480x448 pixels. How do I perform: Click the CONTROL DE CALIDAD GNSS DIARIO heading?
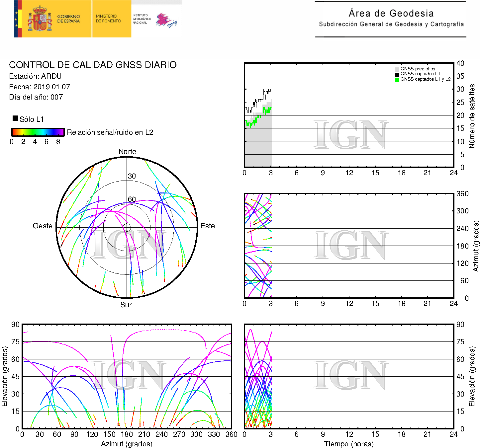(93, 65)
